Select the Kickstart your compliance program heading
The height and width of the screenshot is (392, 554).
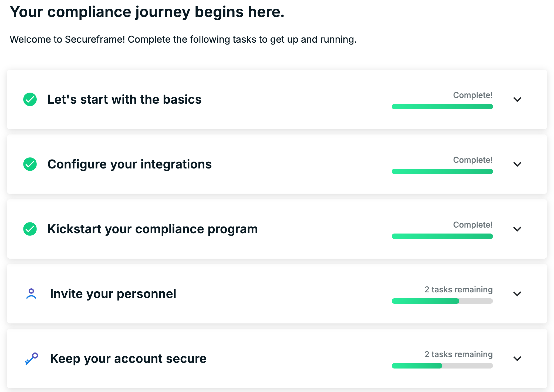[153, 229]
